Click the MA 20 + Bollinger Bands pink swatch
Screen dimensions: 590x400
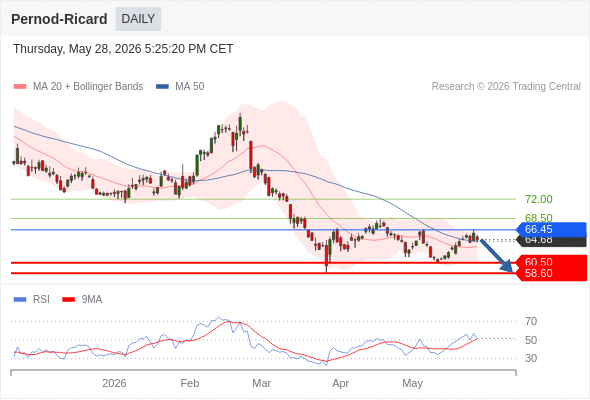click(20, 87)
